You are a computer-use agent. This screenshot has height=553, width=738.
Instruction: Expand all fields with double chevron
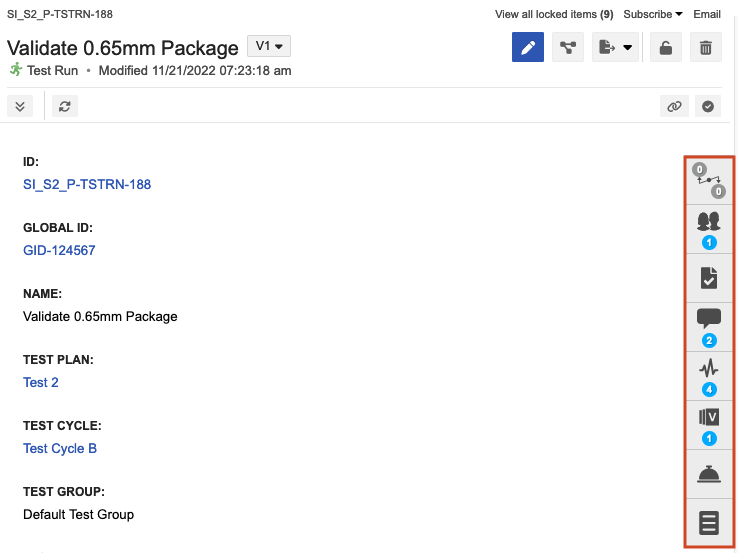tap(20, 106)
